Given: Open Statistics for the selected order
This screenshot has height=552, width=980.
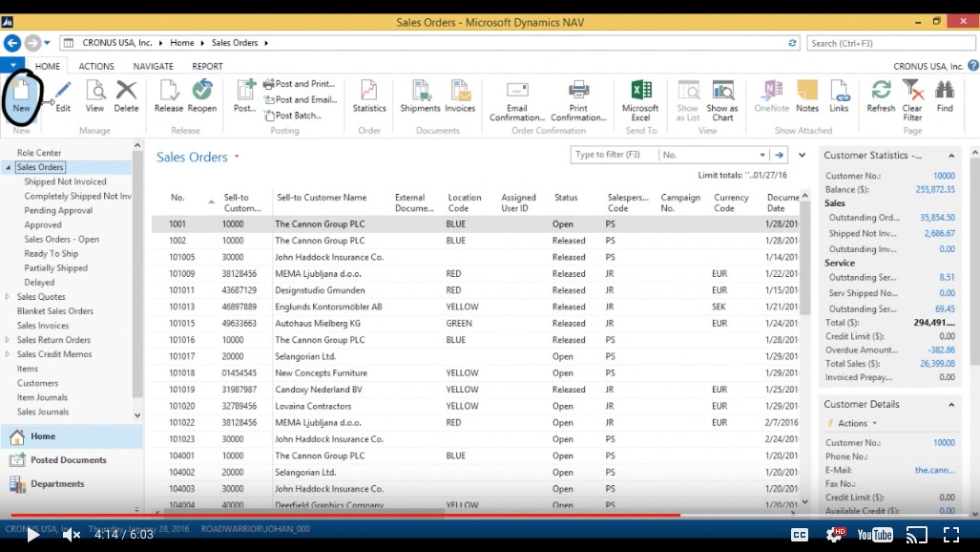Looking at the screenshot, I should coord(368,98).
